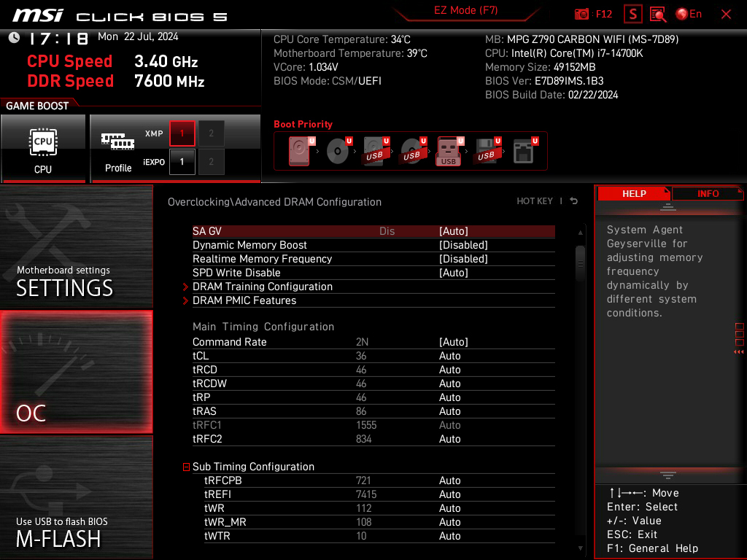Select the network boot device icon
The image size is (747, 560).
(523, 152)
